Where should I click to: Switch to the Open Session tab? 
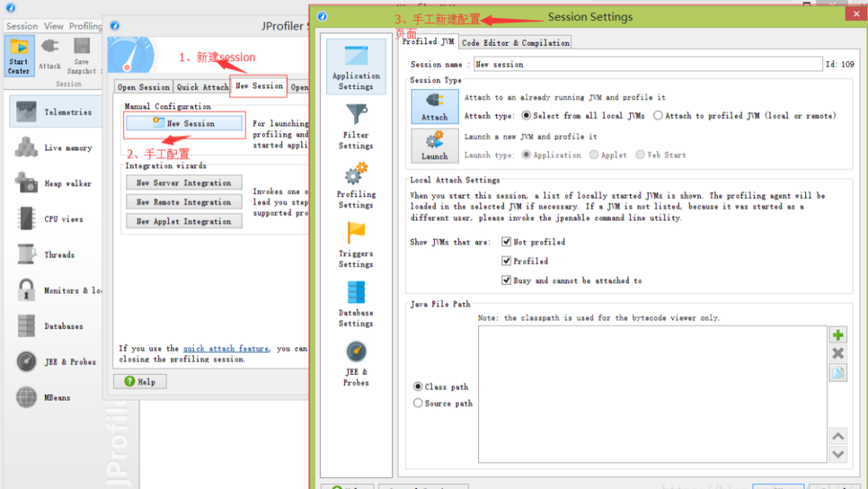pos(143,87)
